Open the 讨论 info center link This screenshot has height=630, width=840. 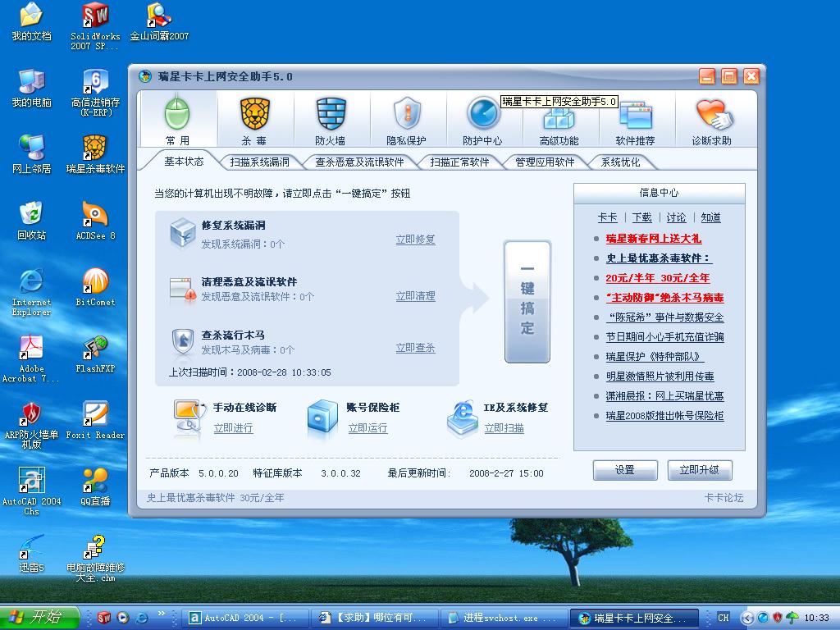(x=676, y=217)
